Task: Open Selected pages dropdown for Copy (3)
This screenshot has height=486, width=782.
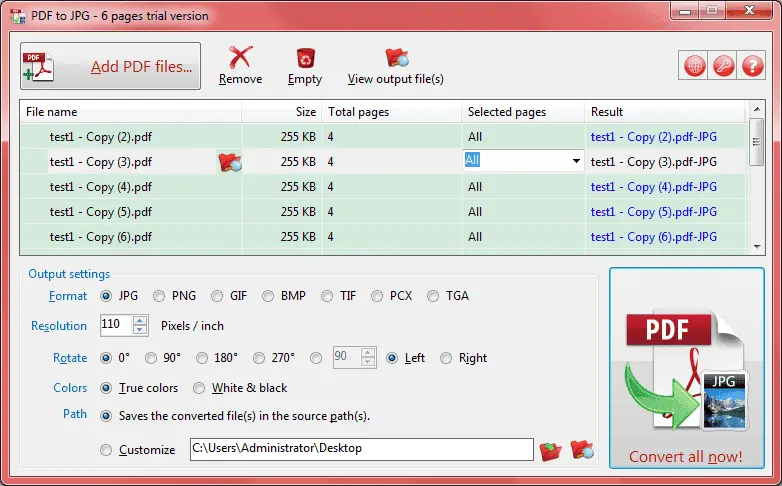Action: coord(576,161)
